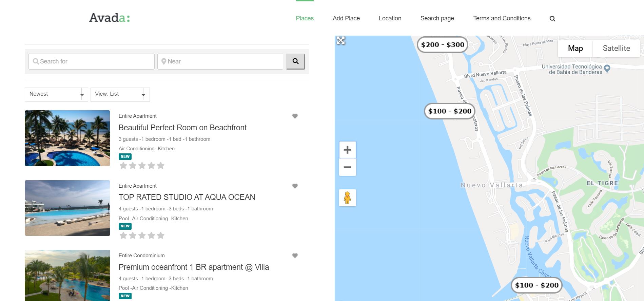Expand the sort order chevron arrow
This screenshot has height=301, width=644.
tap(82, 95)
